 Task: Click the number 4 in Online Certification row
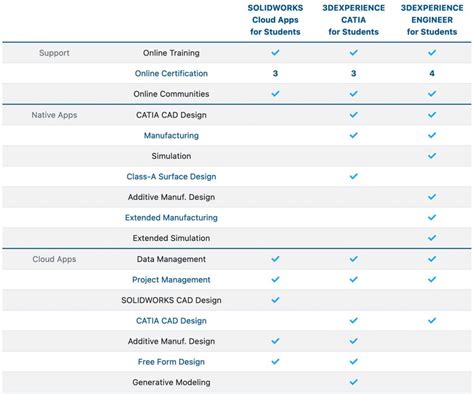coord(432,73)
